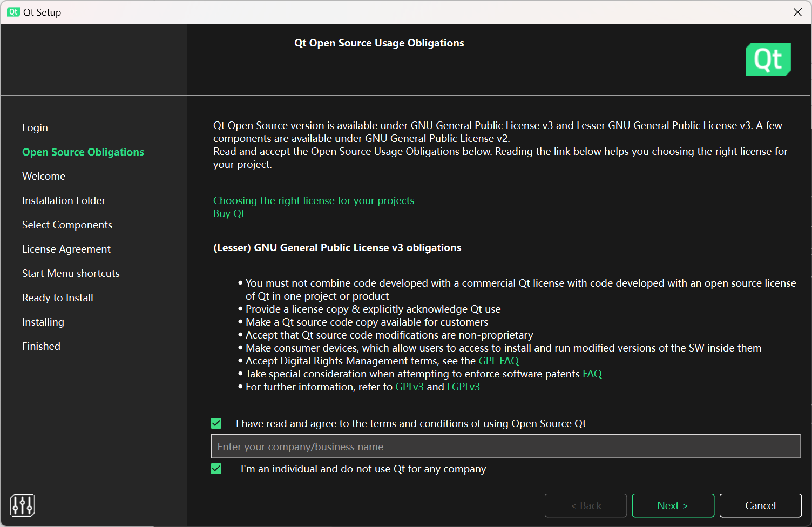Select the Select Components step

coord(67,225)
